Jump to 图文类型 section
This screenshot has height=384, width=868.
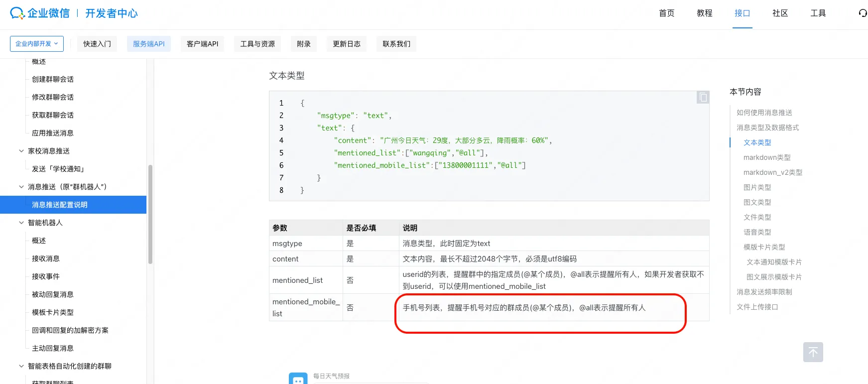(x=757, y=202)
